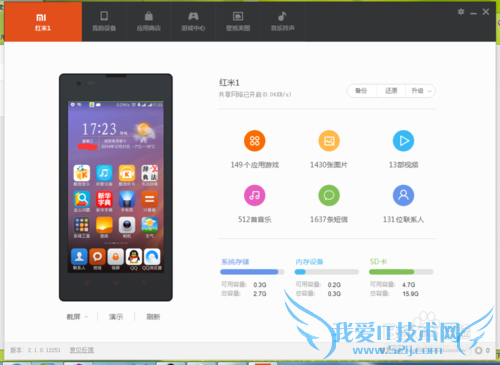Tap the yellow headphone K app on phone
This screenshot has height=365, width=500.
click(127, 173)
